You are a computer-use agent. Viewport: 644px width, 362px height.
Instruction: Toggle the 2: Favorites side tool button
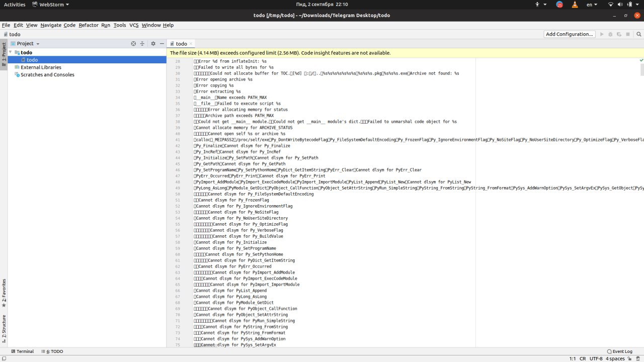4,293
